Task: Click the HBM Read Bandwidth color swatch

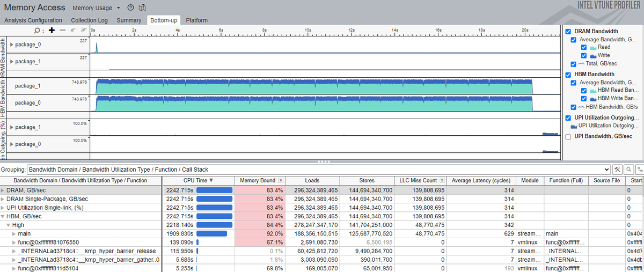Action: pyautogui.click(x=594, y=91)
